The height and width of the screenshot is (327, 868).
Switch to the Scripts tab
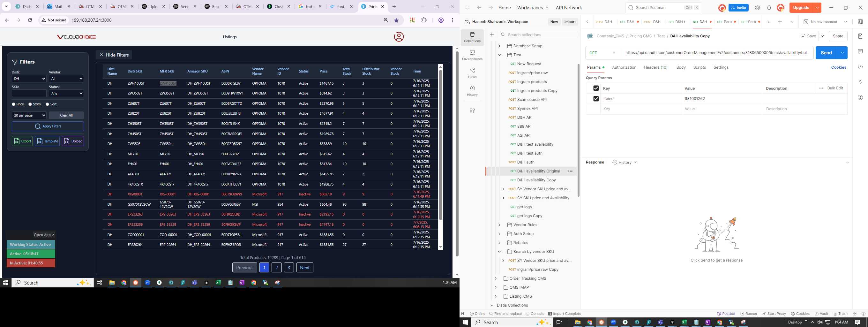pyautogui.click(x=700, y=67)
